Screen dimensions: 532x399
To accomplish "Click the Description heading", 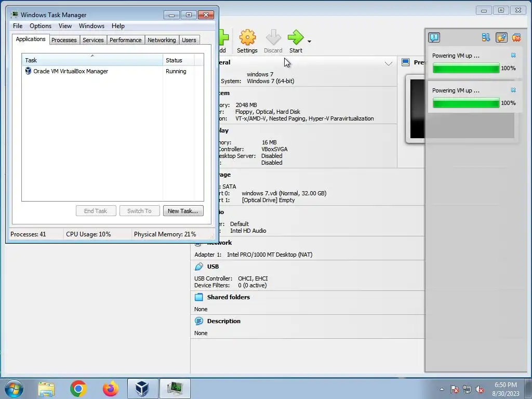I will point(223,321).
